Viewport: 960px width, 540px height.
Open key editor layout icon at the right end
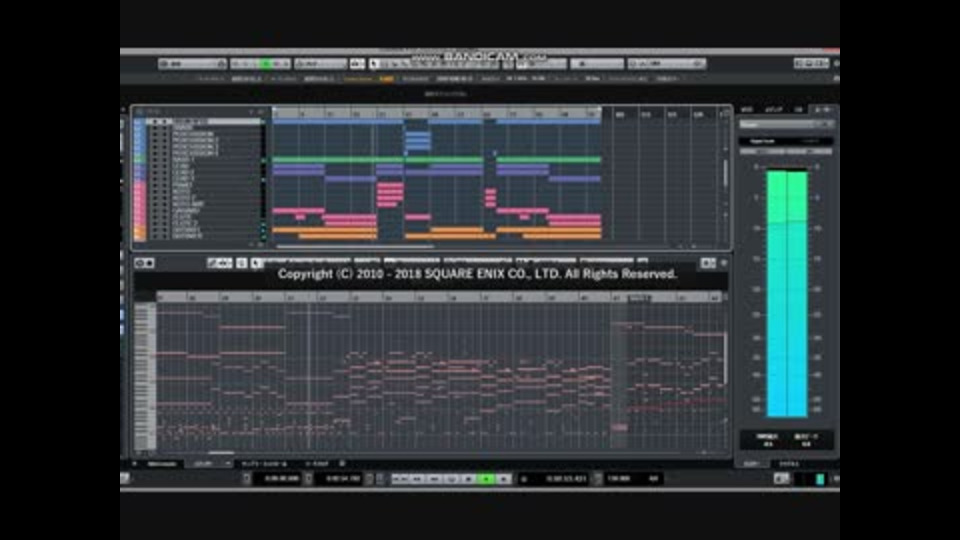708,263
